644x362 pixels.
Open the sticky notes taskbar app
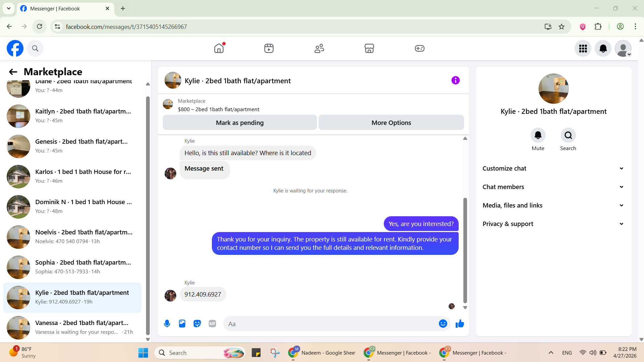pos(256,353)
